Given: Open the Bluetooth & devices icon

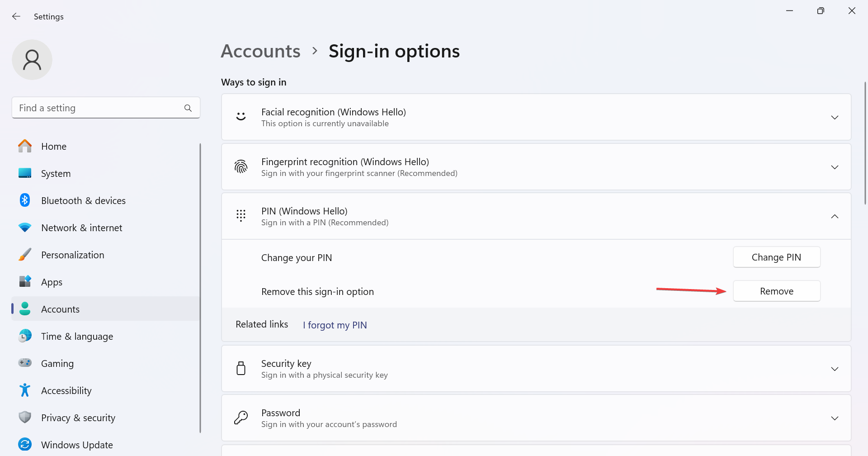Looking at the screenshot, I should click(25, 200).
